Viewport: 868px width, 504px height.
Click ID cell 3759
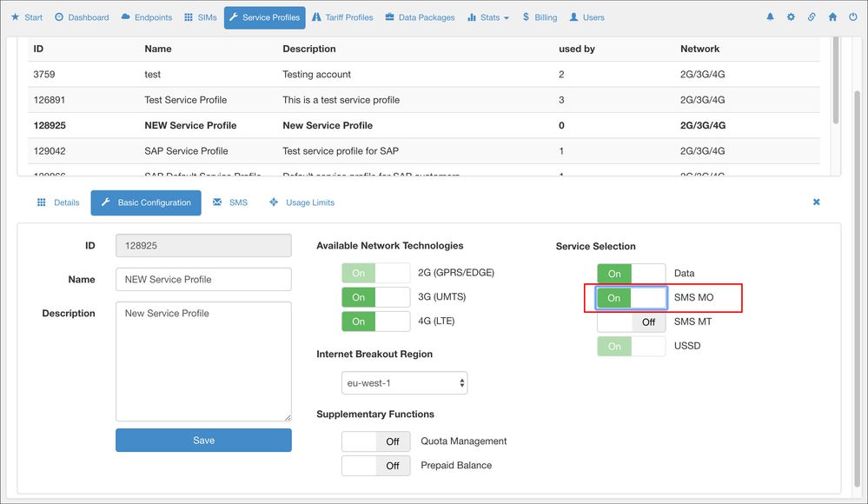point(44,74)
